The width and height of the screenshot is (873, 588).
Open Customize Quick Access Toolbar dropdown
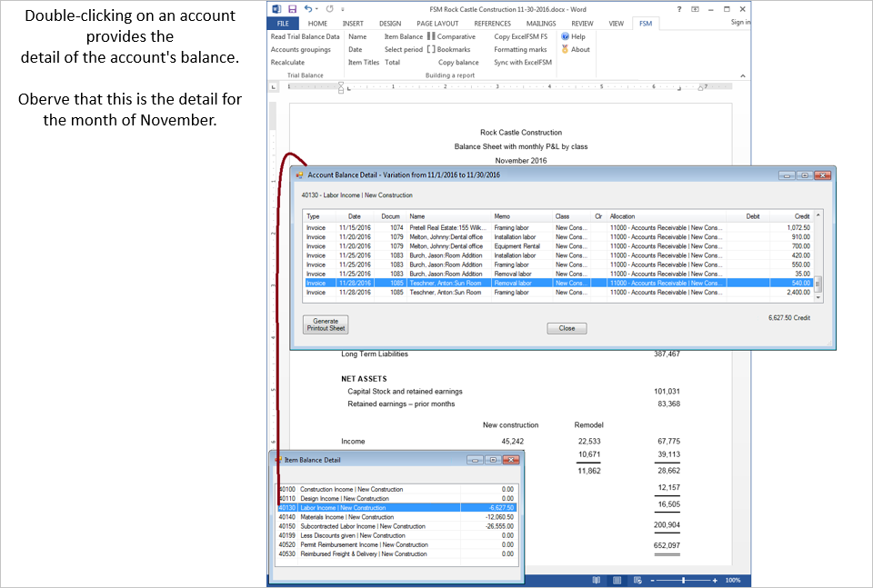pos(343,9)
